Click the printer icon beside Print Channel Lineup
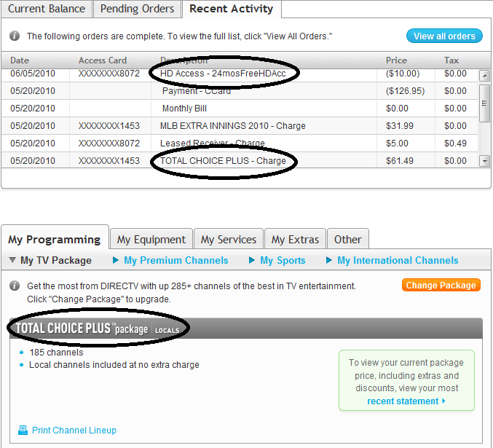The height and width of the screenshot is (448, 493). click(x=23, y=430)
